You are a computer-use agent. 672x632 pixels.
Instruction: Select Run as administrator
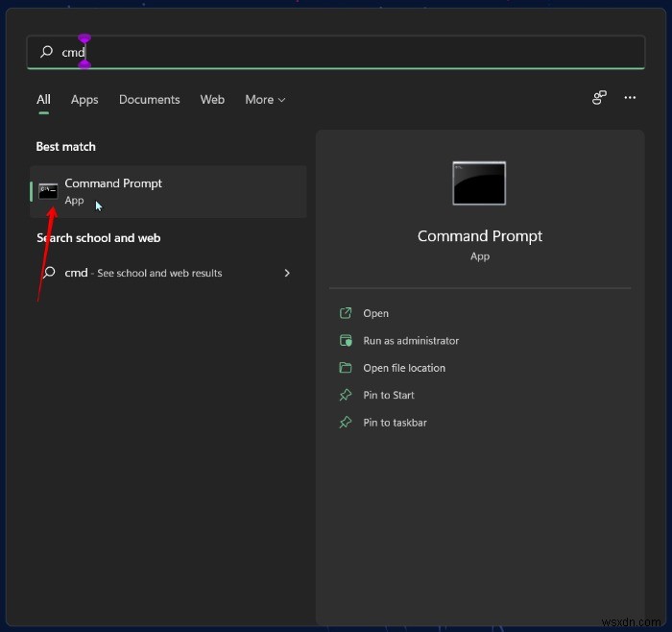pyautogui.click(x=411, y=341)
